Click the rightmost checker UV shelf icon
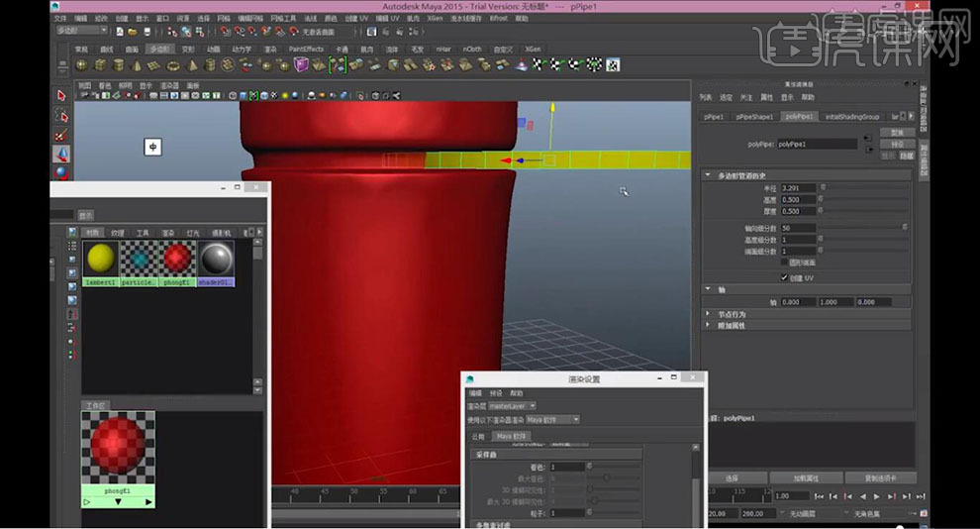Viewport: 980px width, 529px height. pyautogui.click(x=613, y=64)
